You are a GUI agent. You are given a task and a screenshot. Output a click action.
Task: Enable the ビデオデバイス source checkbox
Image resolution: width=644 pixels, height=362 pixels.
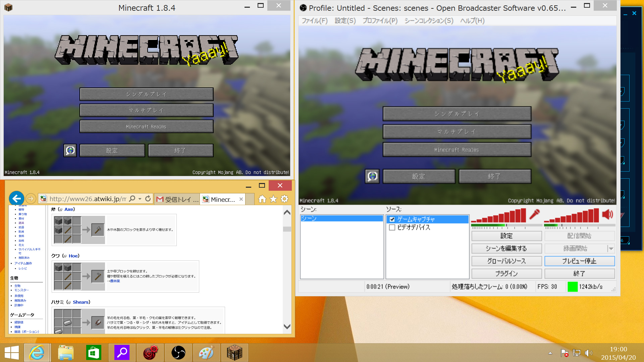[x=392, y=228]
